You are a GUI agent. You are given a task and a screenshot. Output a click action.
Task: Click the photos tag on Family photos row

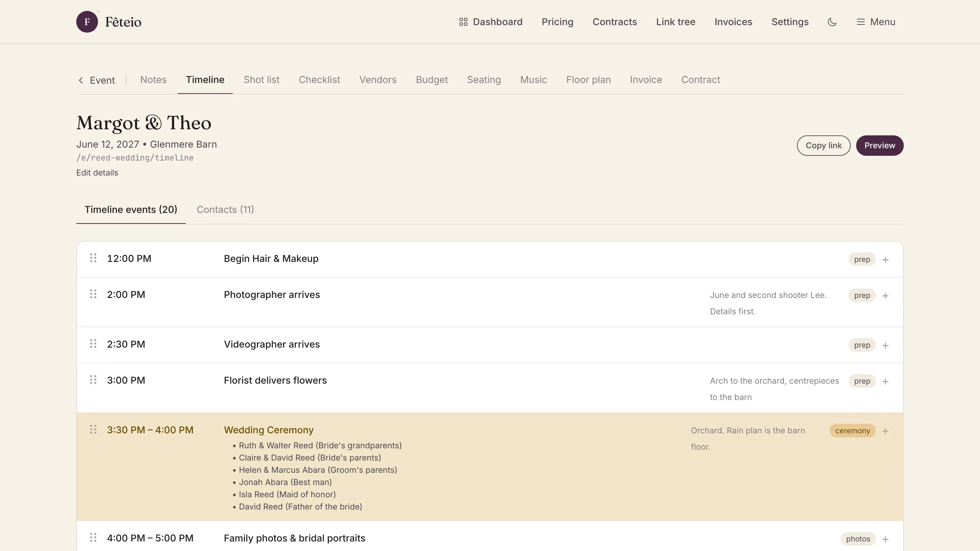tap(858, 539)
